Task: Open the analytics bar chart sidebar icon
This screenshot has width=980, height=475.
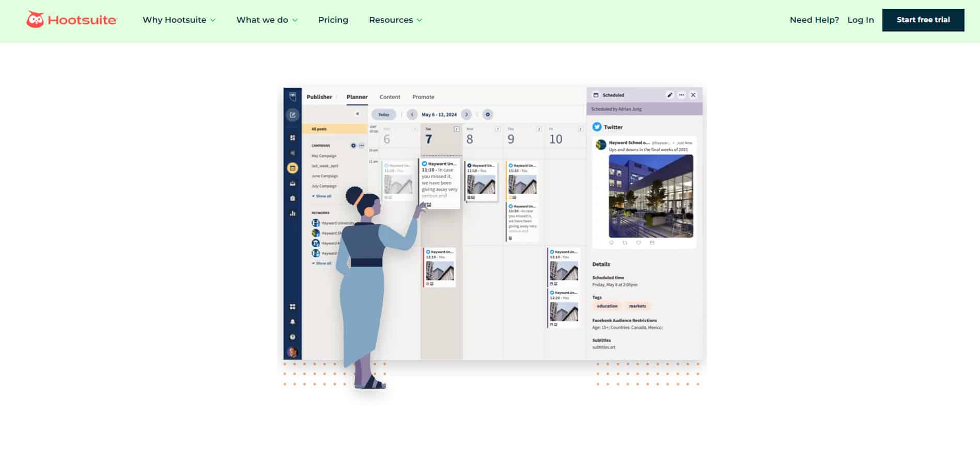Action: click(x=292, y=213)
